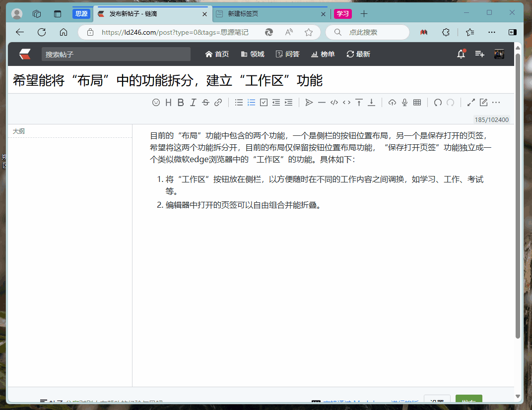This screenshot has height=410, width=532.
Task: Apply bold formatting in the editor
Action: coord(181,103)
